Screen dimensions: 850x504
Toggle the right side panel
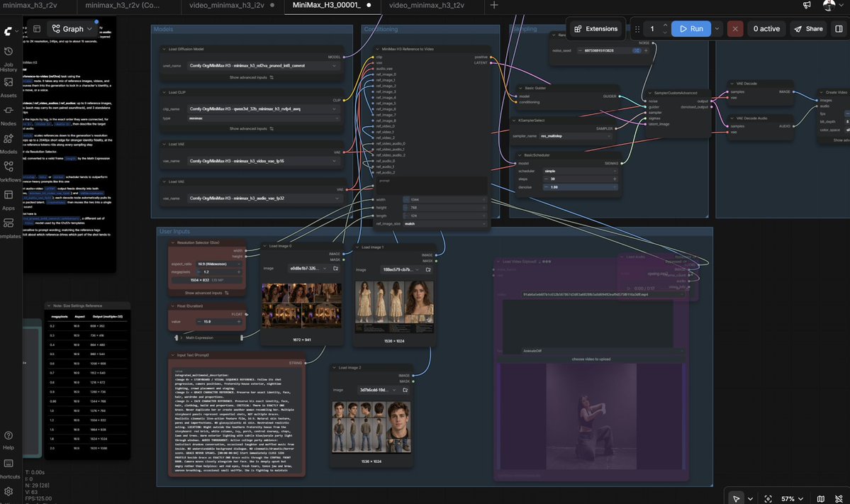(839, 29)
